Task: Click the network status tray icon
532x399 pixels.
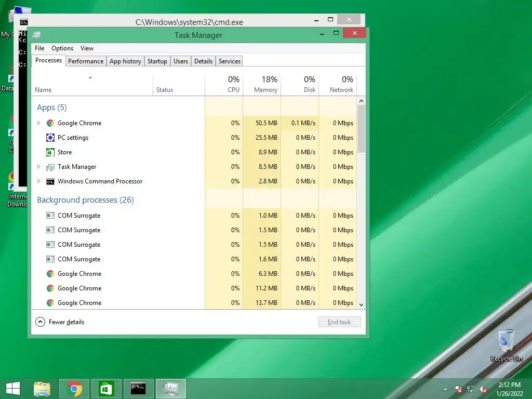Action: coord(471,389)
